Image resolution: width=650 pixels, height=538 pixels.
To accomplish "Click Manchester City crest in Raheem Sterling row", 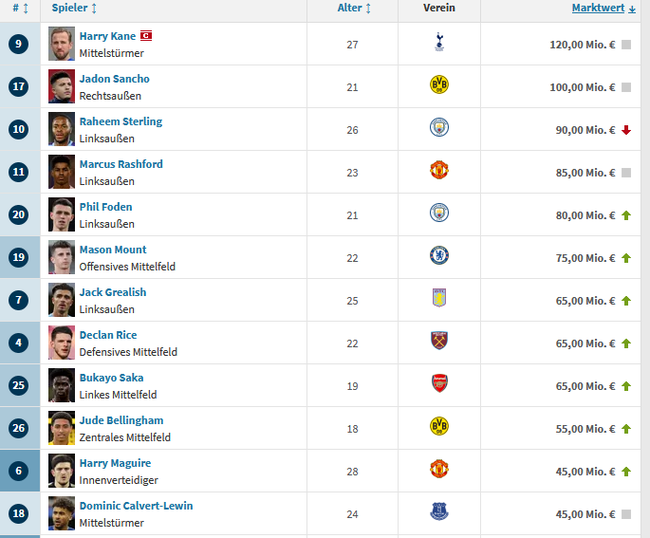I will pos(439,128).
